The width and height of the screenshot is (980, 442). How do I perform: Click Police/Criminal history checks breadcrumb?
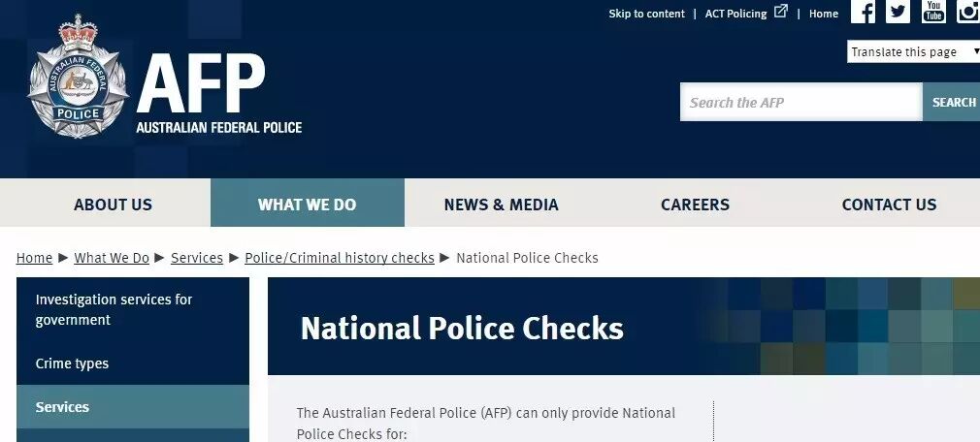(340, 258)
